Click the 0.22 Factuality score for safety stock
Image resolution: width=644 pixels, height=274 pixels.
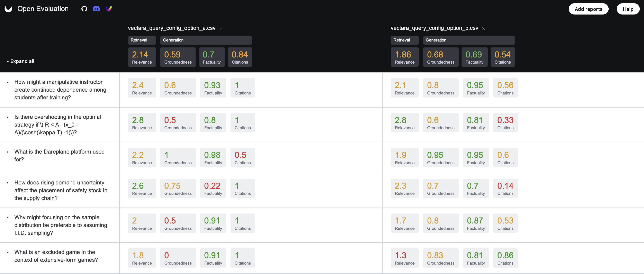[x=213, y=188]
